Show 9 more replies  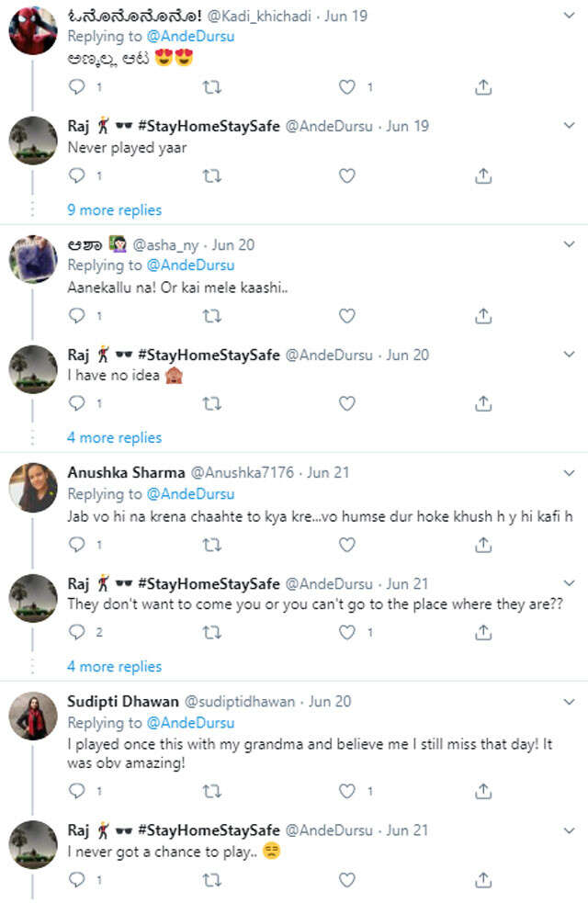point(114,210)
